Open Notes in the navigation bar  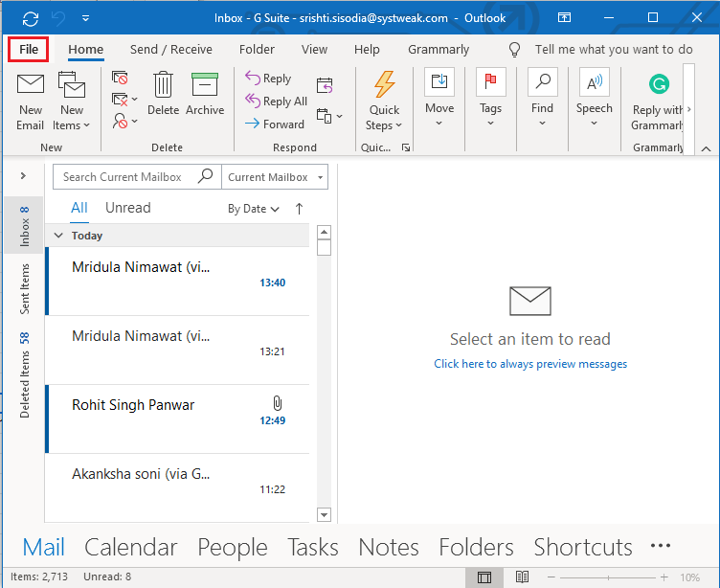click(x=389, y=547)
